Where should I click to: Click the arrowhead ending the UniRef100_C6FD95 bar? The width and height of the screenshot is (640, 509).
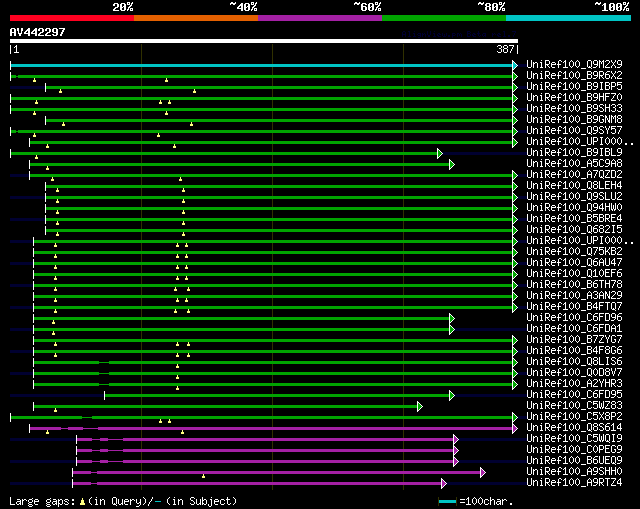pos(451,396)
